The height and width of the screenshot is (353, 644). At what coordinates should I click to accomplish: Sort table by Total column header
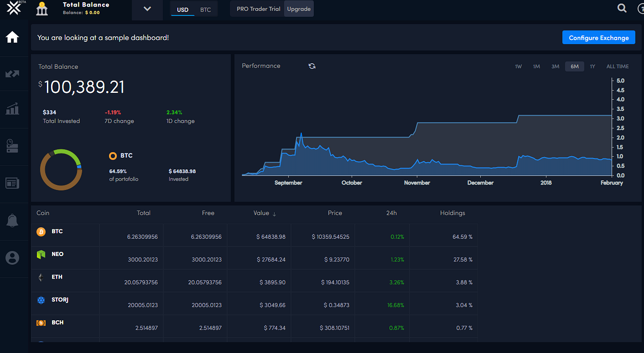tap(144, 213)
